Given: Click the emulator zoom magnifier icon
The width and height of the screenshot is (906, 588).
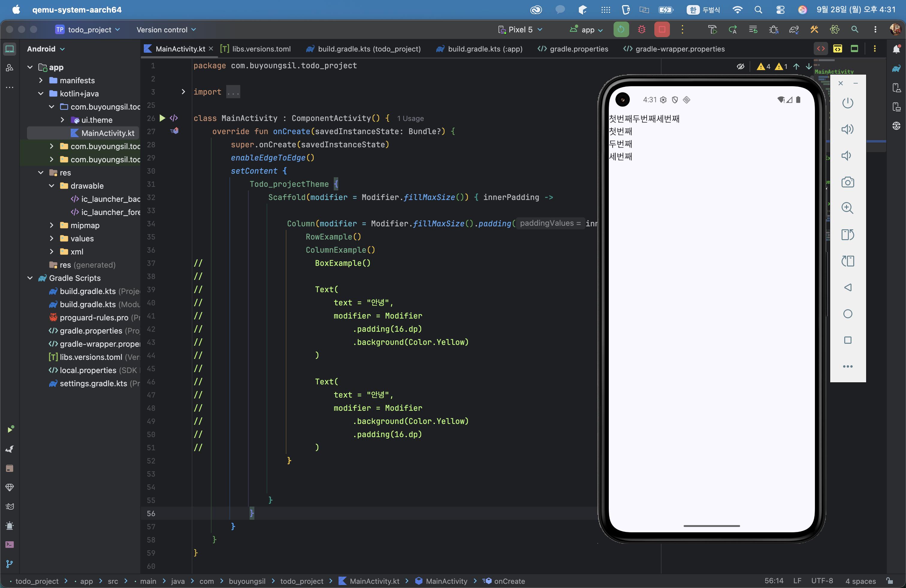Looking at the screenshot, I should [x=848, y=208].
